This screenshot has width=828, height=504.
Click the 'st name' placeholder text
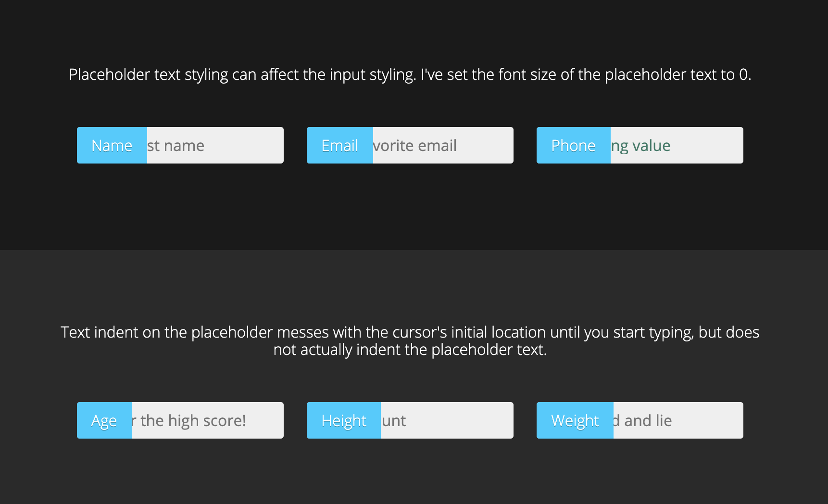click(176, 145)
